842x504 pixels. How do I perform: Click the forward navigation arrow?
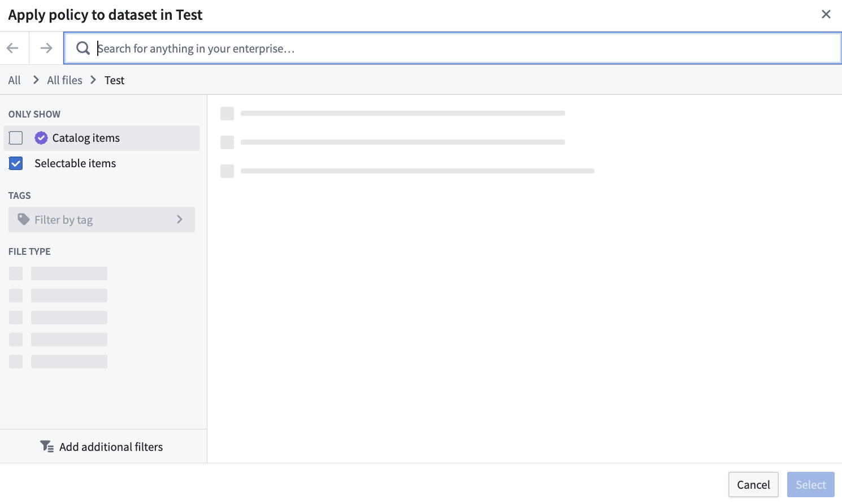[46, 48]
